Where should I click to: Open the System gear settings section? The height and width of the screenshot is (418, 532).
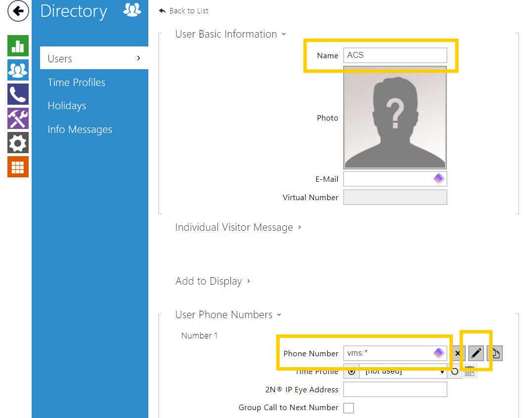(18, 143)
